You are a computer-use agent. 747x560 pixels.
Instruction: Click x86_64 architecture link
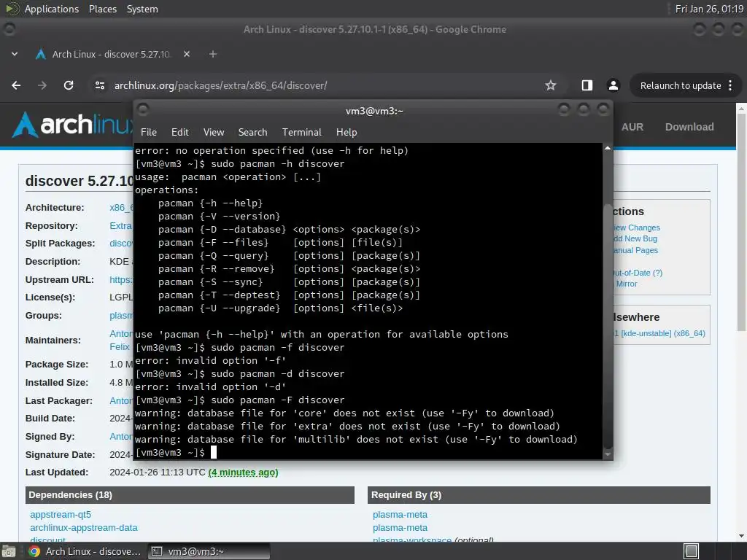pos(121,208)
